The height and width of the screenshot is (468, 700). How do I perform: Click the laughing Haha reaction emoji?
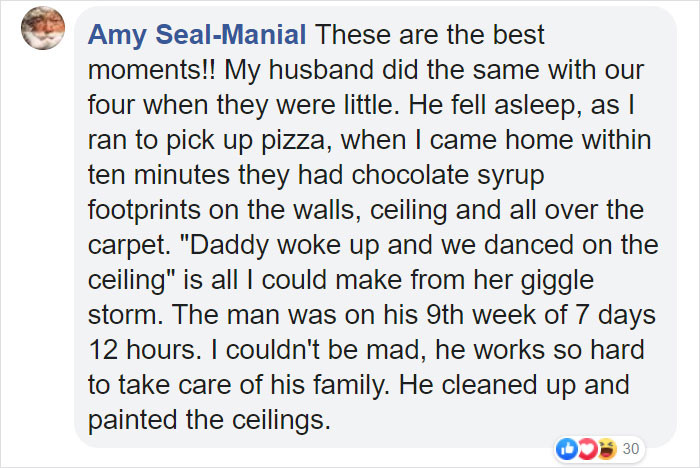click(608, 448)
